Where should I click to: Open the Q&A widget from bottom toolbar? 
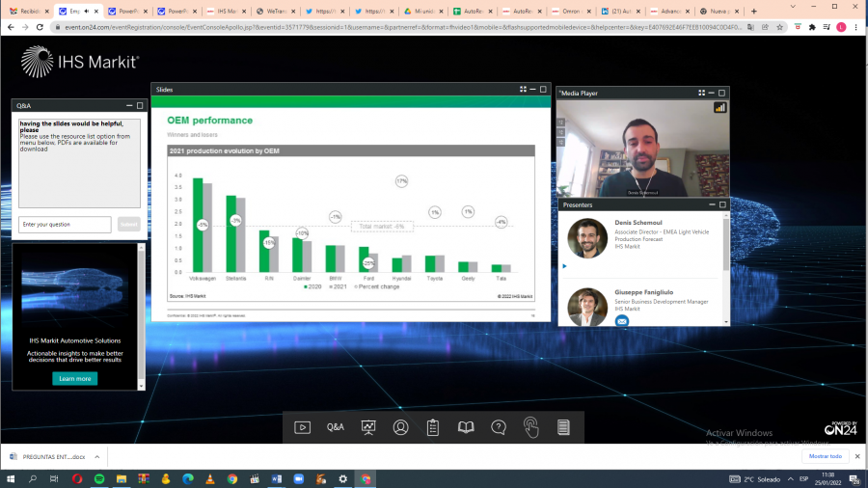tap(336, 427)
